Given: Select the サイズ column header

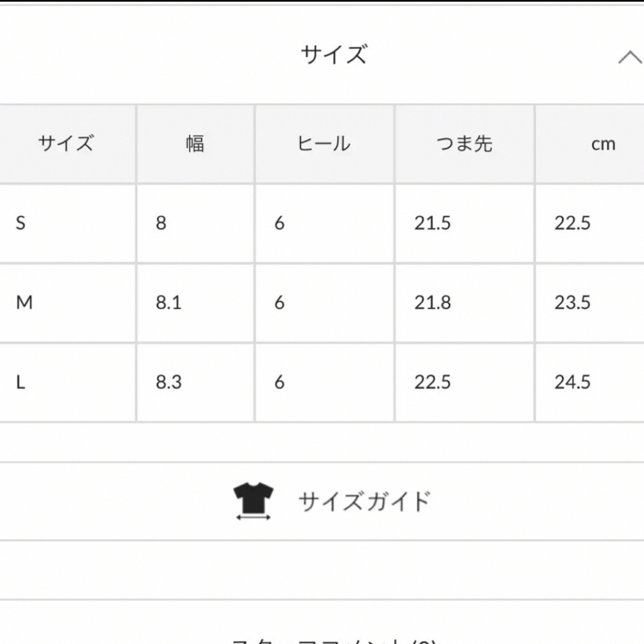Looking at the screenshot, I should [x=66, y=144].
